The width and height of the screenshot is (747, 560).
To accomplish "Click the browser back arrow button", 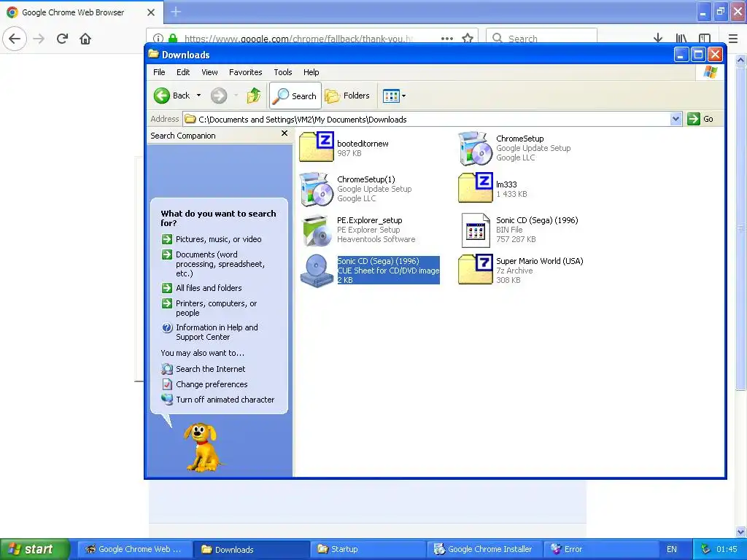I will pyautogui.click(x=15, y=39).
